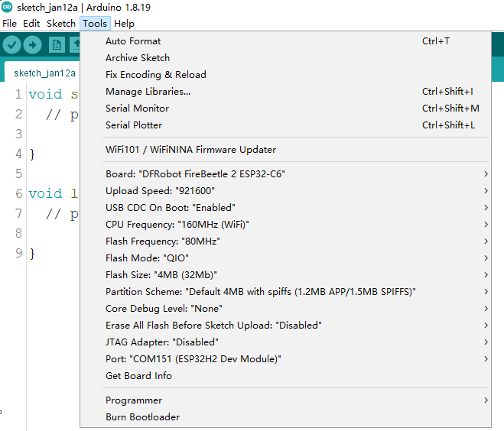
Task: Expand JTAG Adapter submenu
Action: 285,342
